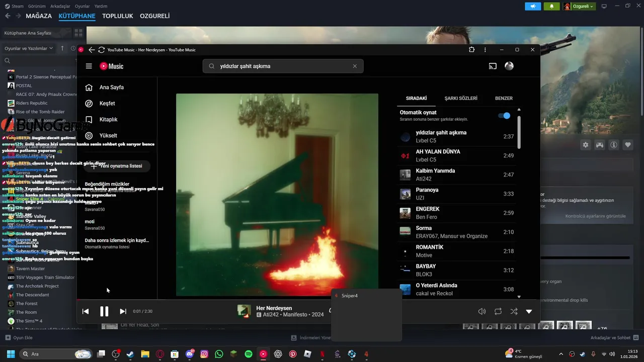
Task: Click the song progress bar
Action: click(308, 300)
